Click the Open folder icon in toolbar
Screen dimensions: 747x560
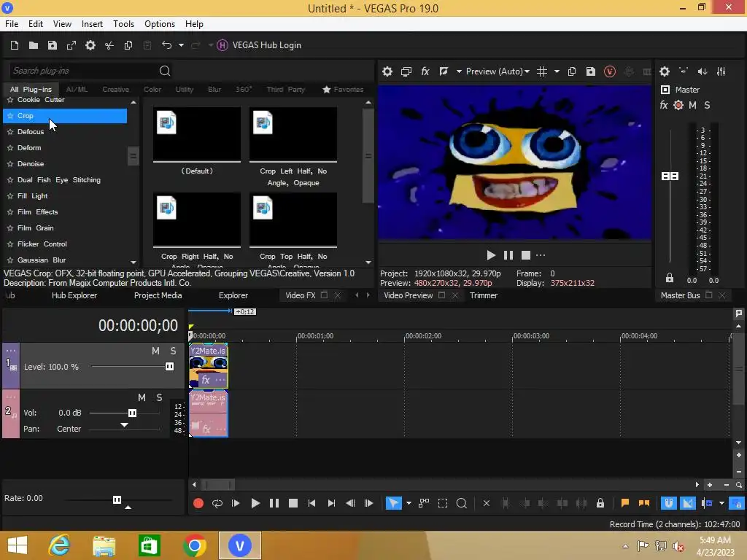pos(34,45)
